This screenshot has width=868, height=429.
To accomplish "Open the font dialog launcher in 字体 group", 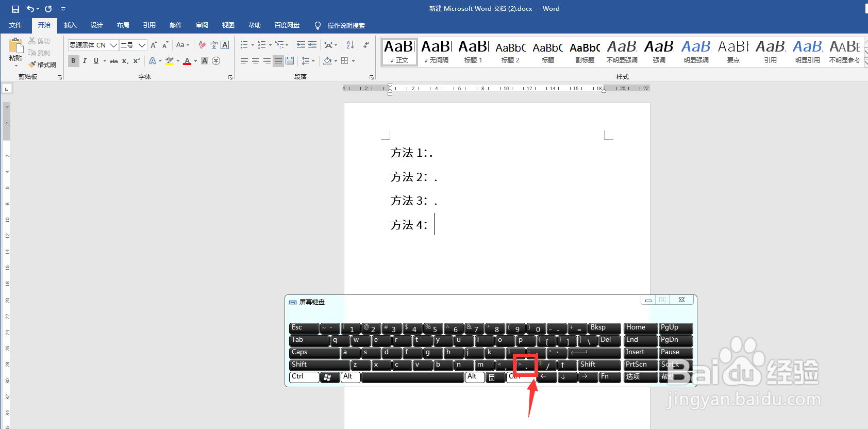I will [230, 77].
